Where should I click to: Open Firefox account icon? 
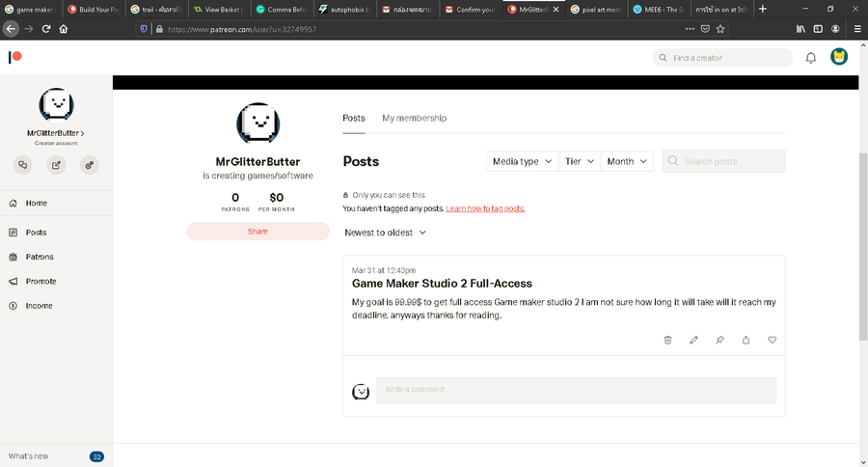(835, 29)
